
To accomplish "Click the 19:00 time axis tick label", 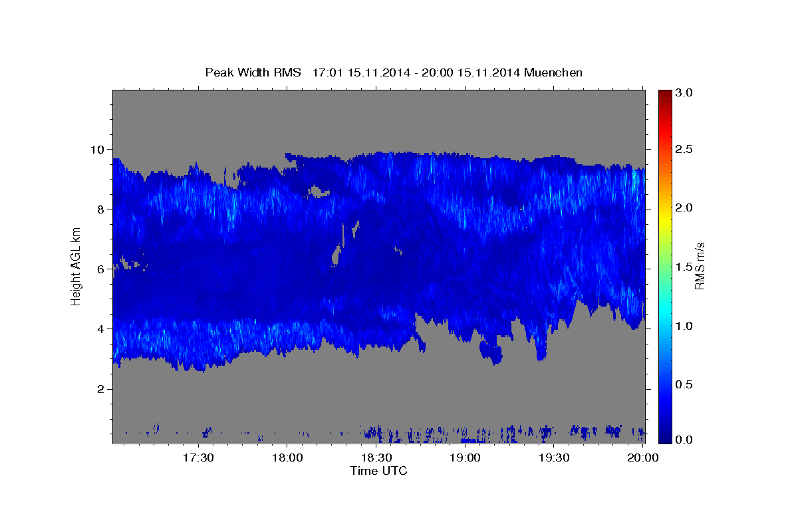I will click(465, 458).
